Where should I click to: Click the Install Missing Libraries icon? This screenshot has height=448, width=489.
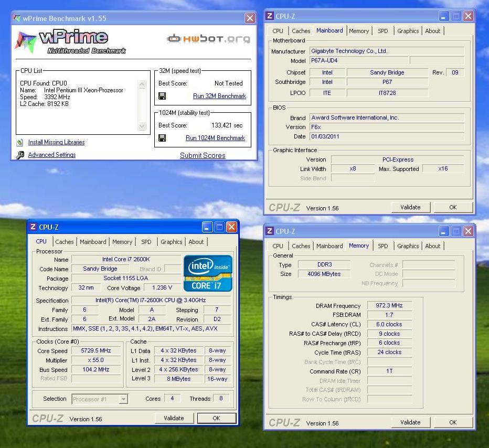pos(20,143)
